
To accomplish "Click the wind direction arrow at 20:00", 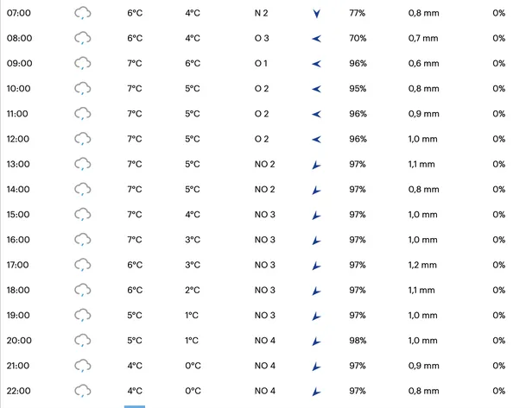I will (316, 341).
